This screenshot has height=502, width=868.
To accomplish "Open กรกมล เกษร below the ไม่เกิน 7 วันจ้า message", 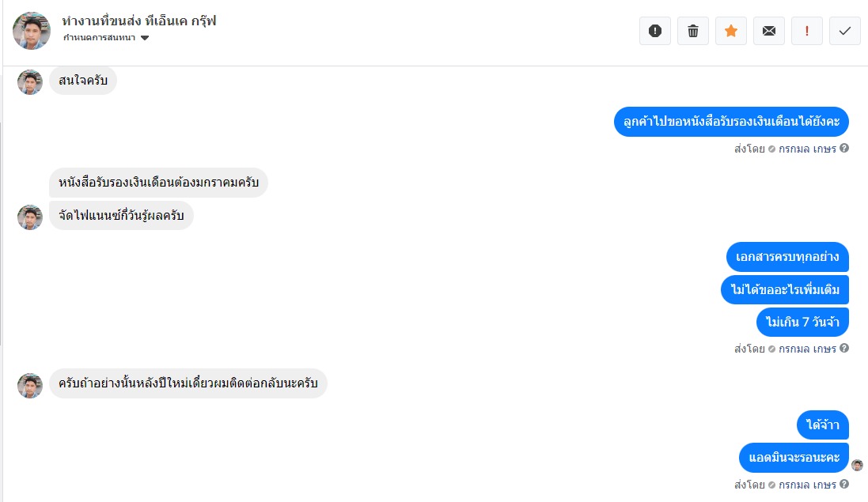I will coord(807,348).
